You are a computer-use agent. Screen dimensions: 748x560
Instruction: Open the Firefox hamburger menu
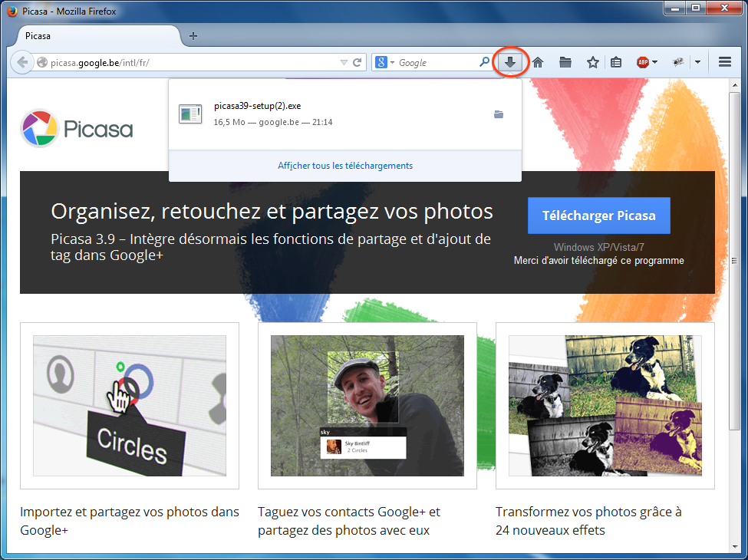[x=725, y=62]
